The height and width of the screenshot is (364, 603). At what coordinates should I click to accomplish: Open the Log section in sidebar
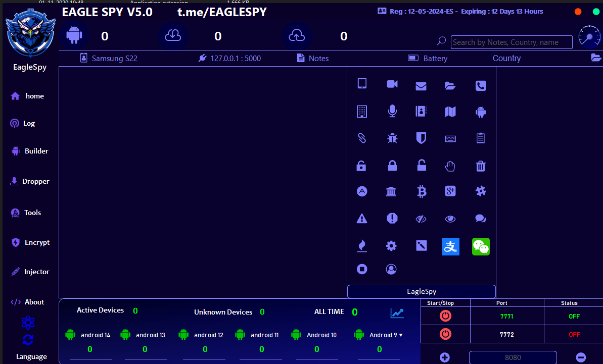click(22, 123)
